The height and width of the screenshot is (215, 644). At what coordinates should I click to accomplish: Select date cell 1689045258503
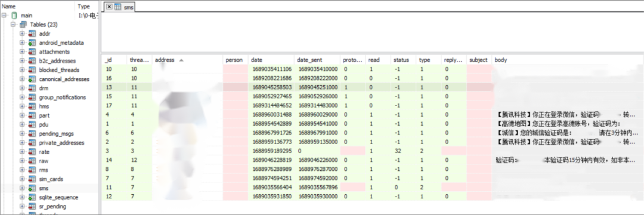coord(271,87)
